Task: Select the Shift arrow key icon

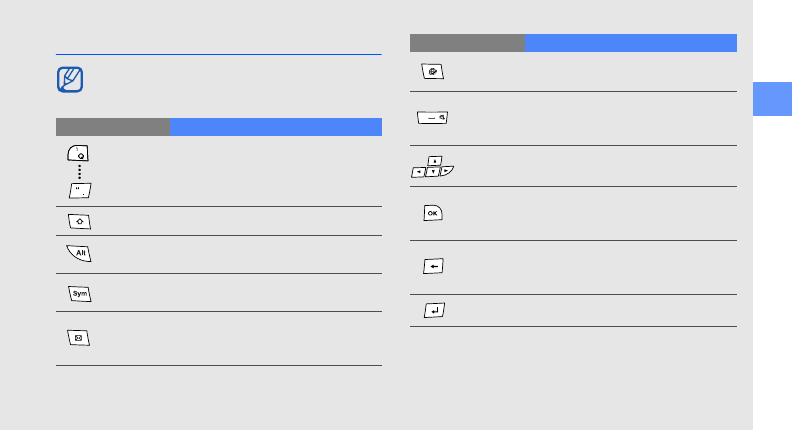Action: (78, 221)
